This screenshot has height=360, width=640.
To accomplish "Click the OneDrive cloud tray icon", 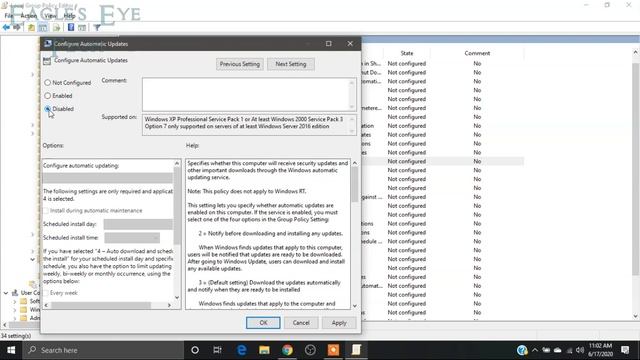I will (x=557, y=350).
